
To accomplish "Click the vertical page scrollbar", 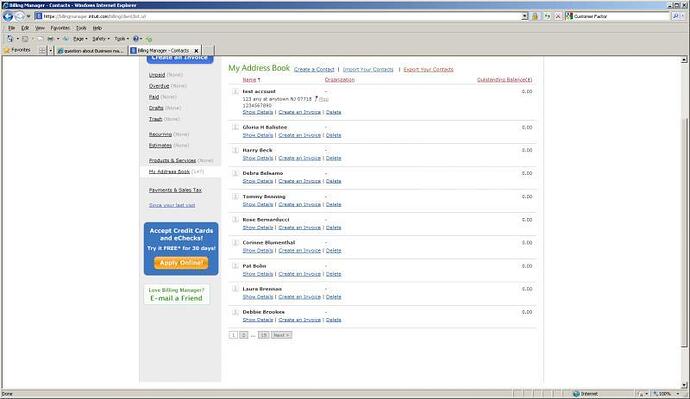I will pyautogui.click(x=684, y=233).
